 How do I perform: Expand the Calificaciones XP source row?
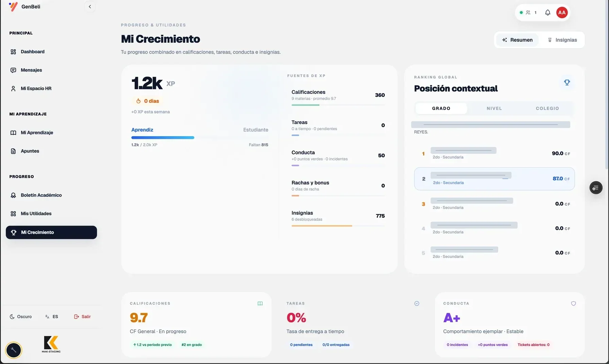coord(338,97)
